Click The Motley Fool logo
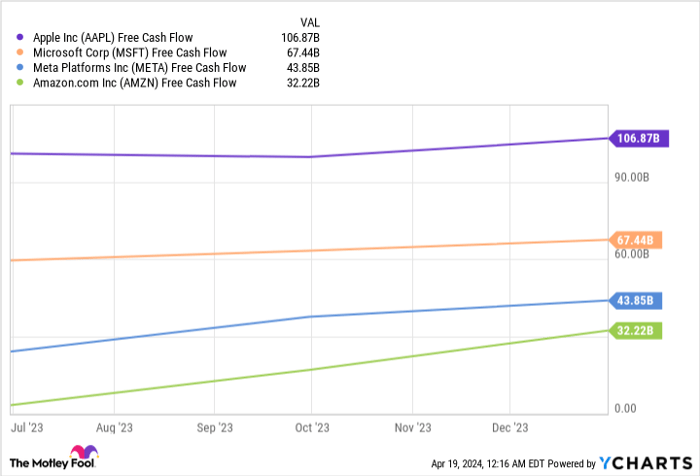 [x=54, y=457]
